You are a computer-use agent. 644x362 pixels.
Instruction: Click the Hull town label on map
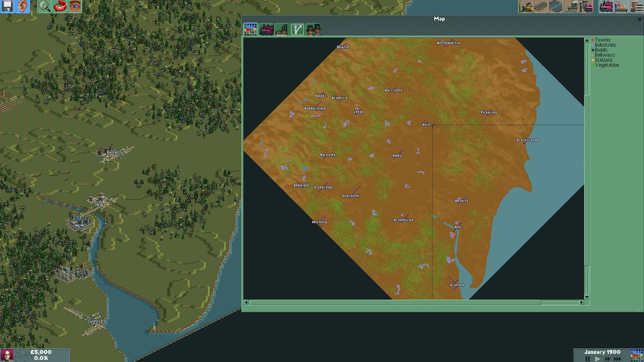click(457, 227)
